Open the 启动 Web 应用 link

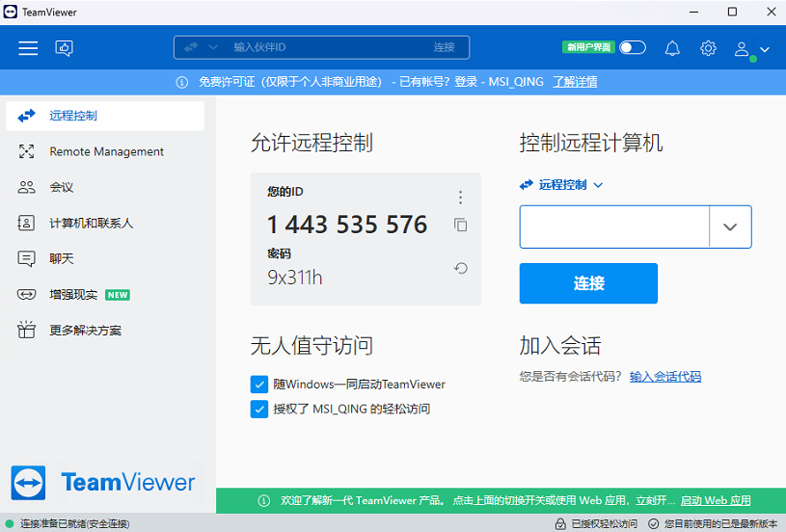pyautogui.click(x=716, y=500)
